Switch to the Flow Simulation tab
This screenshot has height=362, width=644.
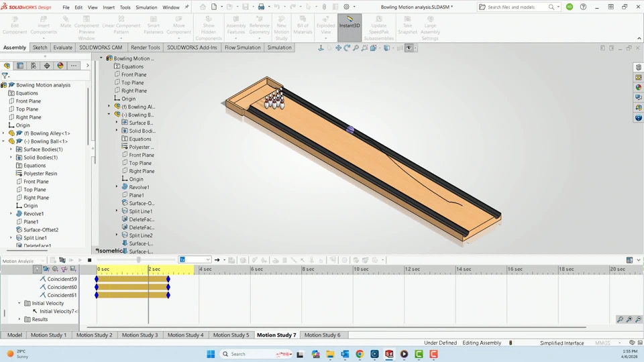point(243,48)
